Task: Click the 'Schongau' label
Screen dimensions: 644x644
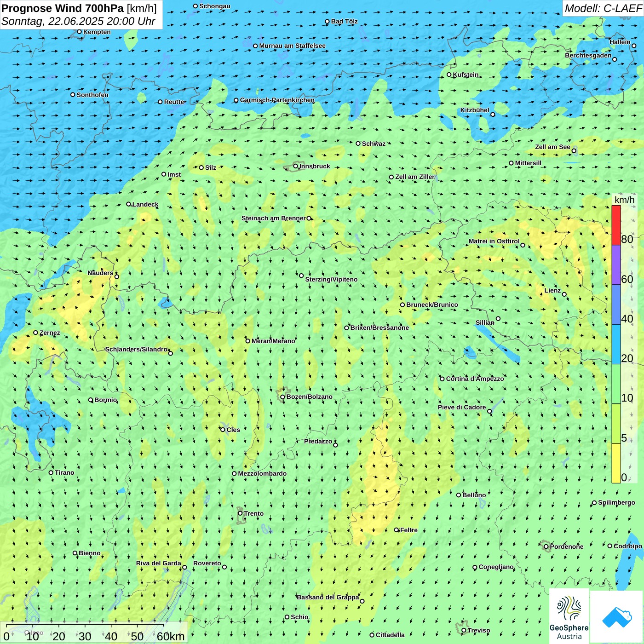Action: (x=215, y=6)
